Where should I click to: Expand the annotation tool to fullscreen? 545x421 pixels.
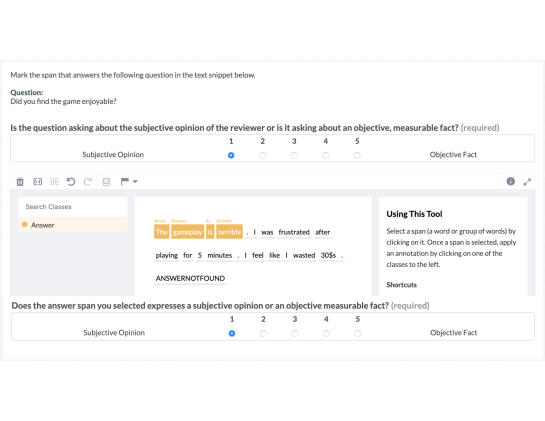(x=527, y=181)
